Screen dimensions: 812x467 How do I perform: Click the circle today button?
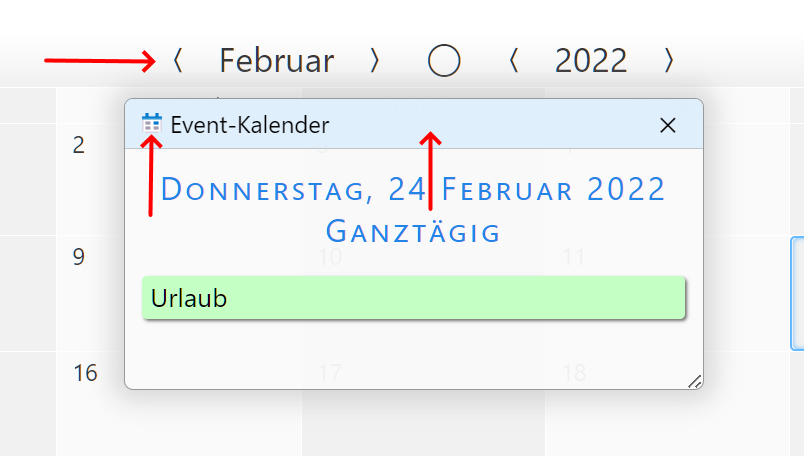(444, 61)
